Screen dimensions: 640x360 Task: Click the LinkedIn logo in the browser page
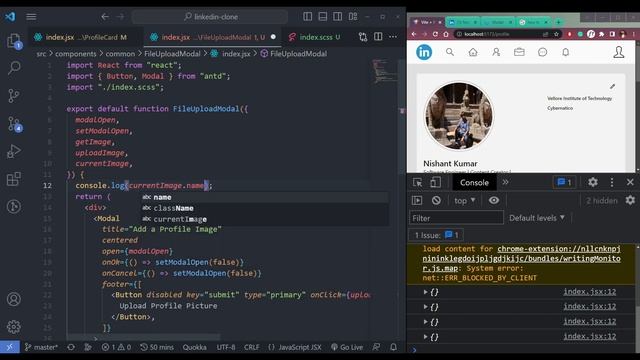(424, 52)
